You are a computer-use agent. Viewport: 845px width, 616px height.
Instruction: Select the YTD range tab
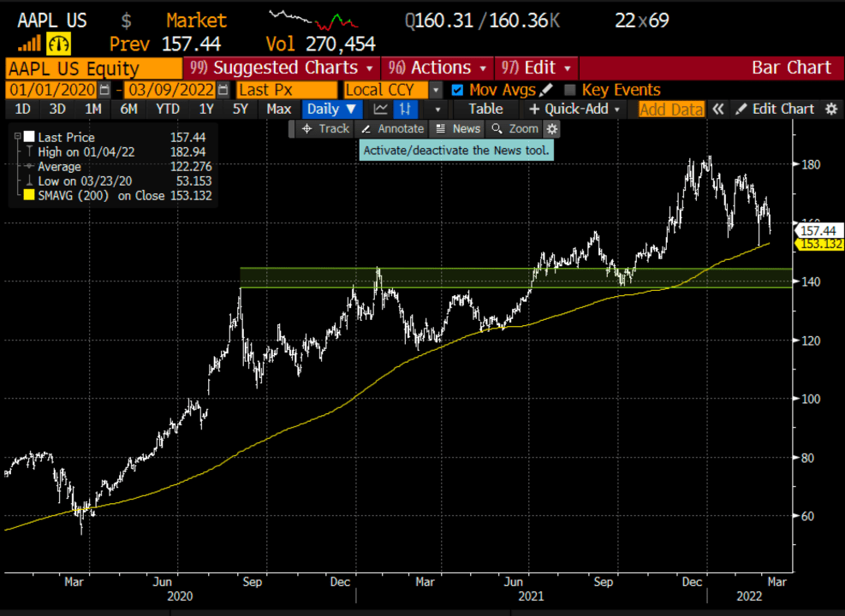point(167,110)
